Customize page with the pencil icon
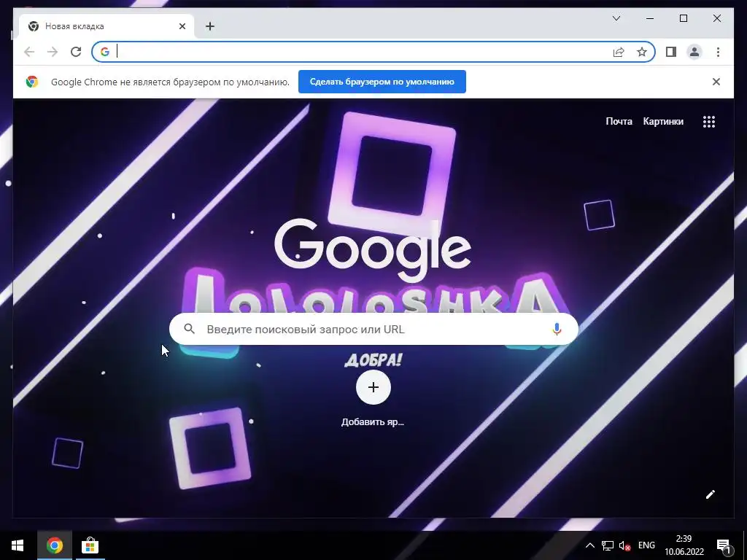 [711, 494]
